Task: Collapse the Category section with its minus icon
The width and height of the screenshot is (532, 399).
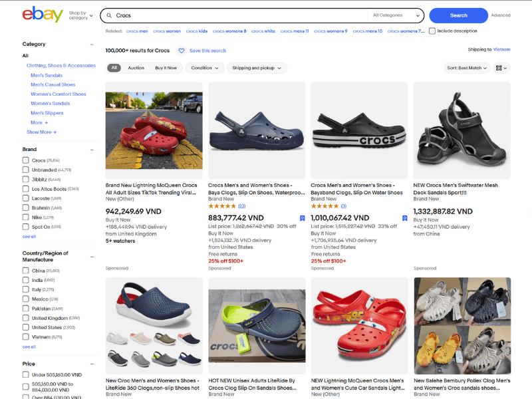Action: [92, 44]
